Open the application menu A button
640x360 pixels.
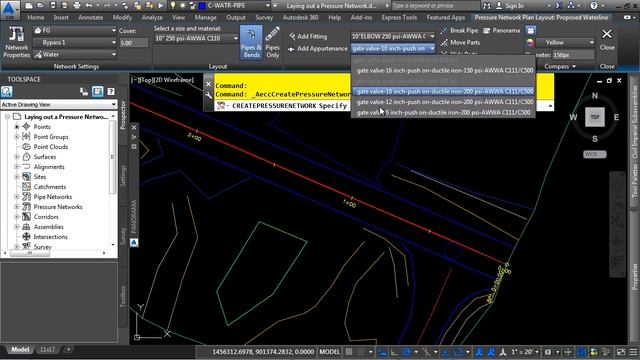[9, 10]
